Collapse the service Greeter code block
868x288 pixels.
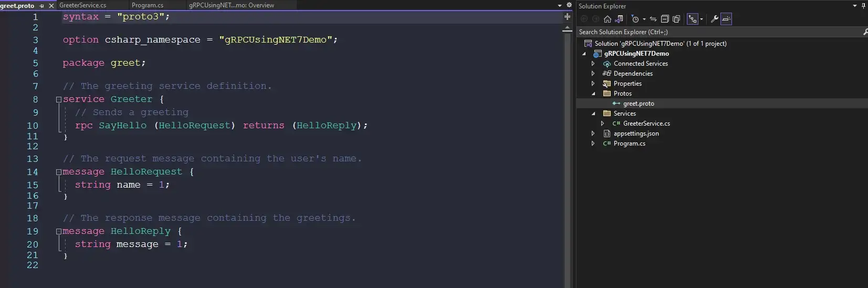[59, 99]
